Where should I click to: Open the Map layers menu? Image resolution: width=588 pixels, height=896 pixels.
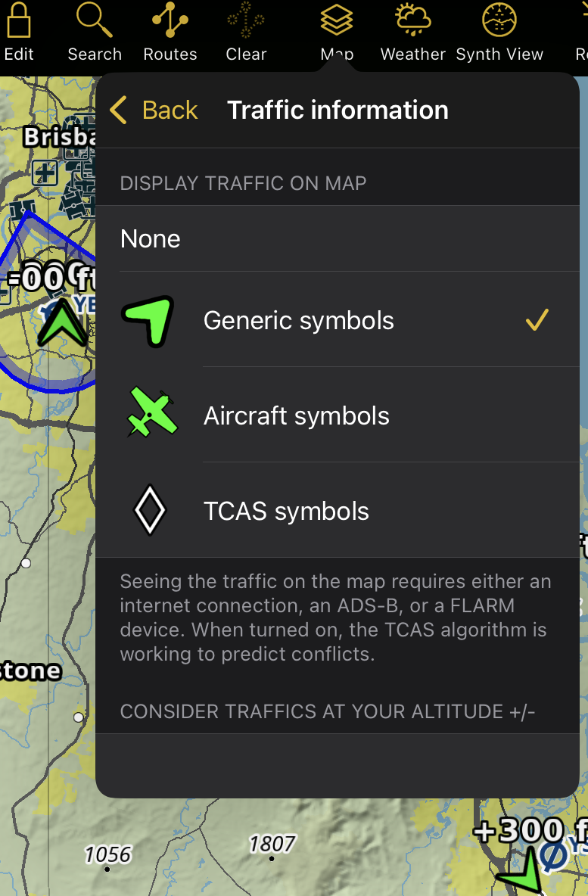337,23
